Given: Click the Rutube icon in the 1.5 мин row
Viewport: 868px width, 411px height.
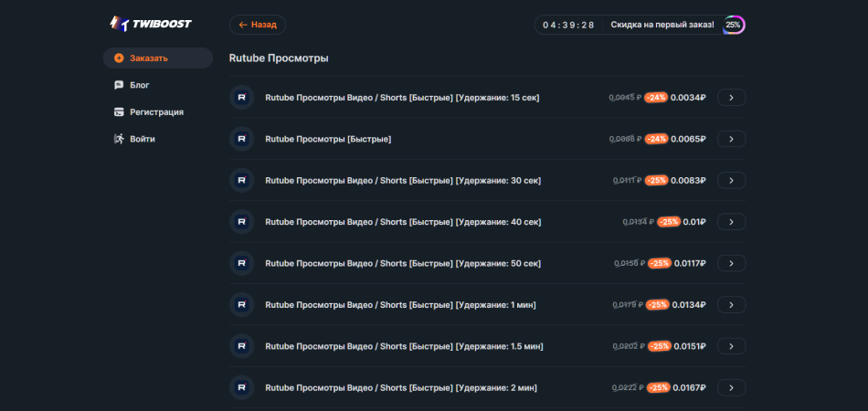Looking at the screenshot, I should click(242, 346).
